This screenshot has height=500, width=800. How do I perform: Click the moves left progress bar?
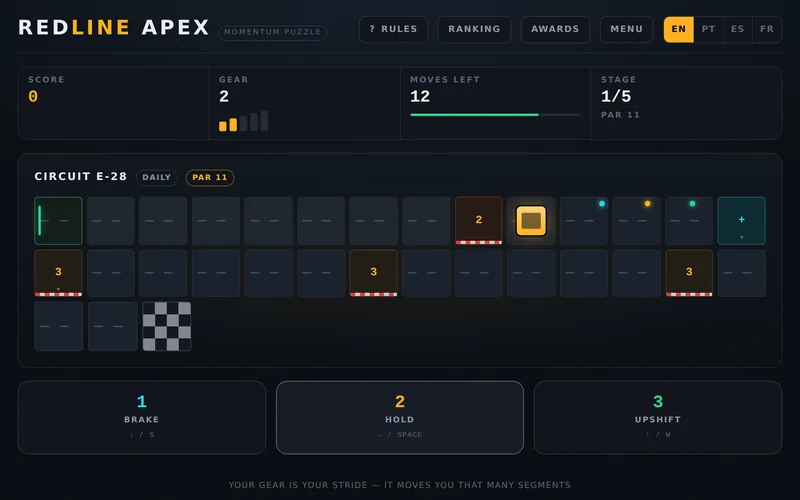495,115
